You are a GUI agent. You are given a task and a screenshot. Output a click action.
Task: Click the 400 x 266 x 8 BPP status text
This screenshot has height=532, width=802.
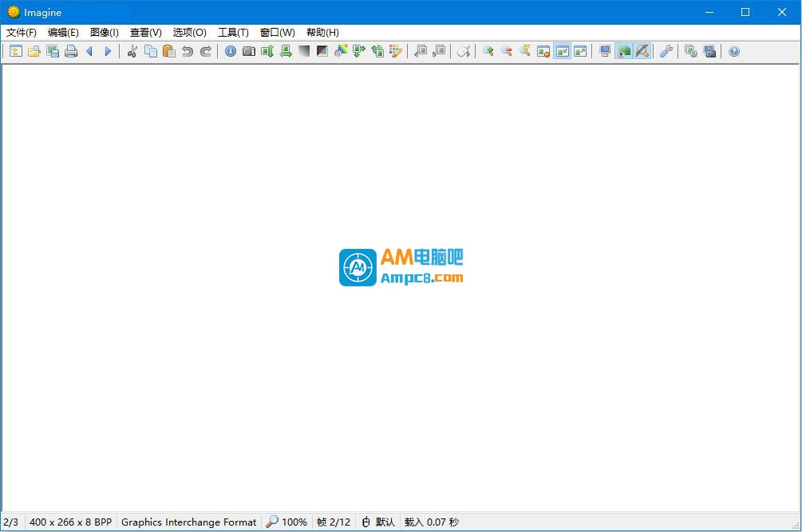[70, 522]
